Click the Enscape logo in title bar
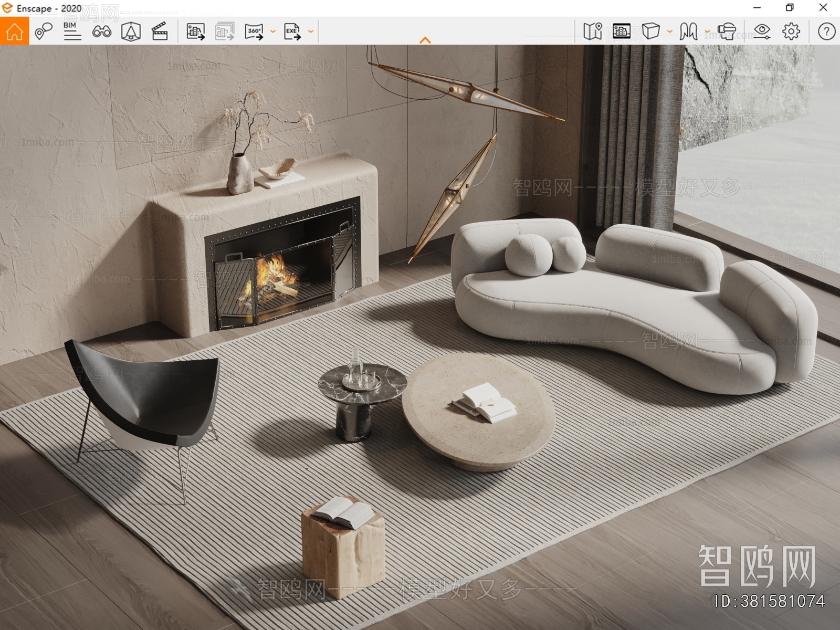Screen dimensions: 840x630 point(7,8)
